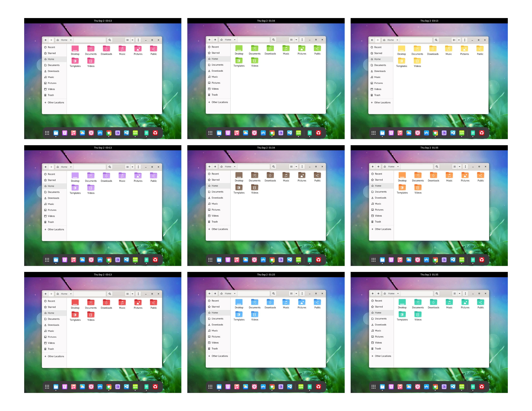Open Terminal from top-middle screenshot dock
Image resolution: width=532 pixels, height=411 pixels.
tap(281, 133)
